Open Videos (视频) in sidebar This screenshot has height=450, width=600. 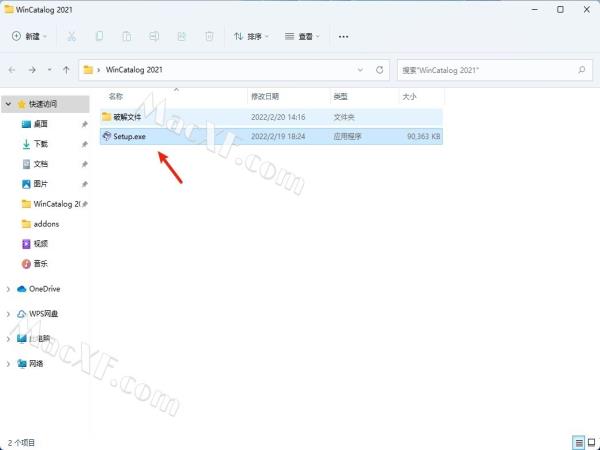coord(41,244)
